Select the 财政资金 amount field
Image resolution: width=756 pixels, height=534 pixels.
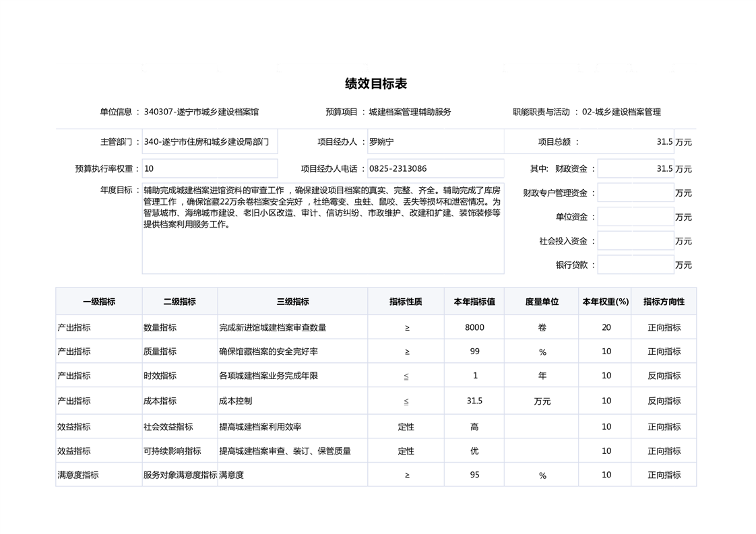(x=635, y=168)
